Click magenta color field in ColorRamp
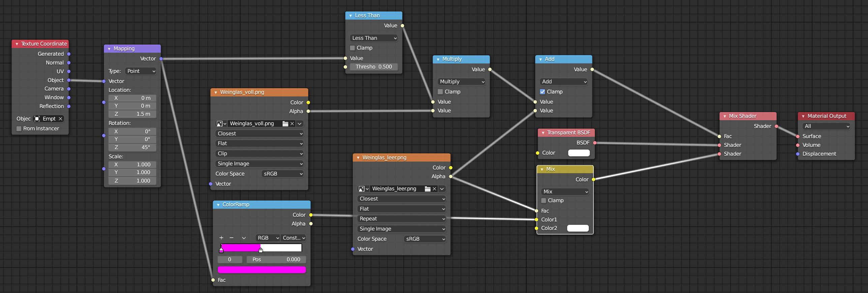 point(262,270)
